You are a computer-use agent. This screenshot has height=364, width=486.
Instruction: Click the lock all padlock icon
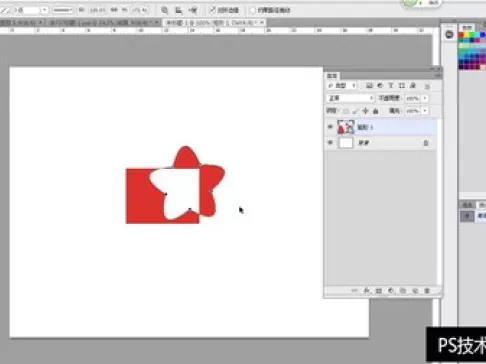pyautogui.click(x=376, y=111)
